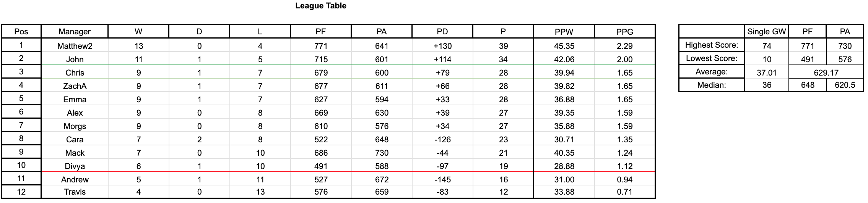Select the Matthew2 manager cell
The image size is (868, 203).
point(75,46)
